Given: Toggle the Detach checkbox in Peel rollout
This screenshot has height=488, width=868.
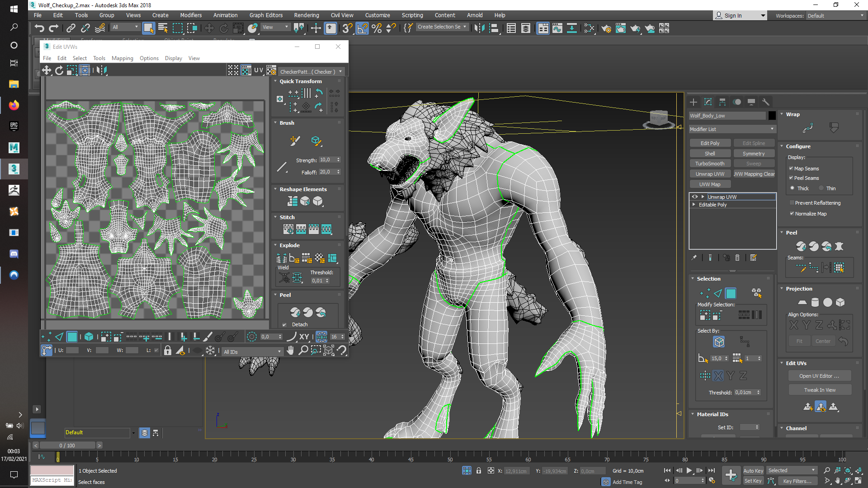Looking at the screenshot, I should tap(284, 324).
